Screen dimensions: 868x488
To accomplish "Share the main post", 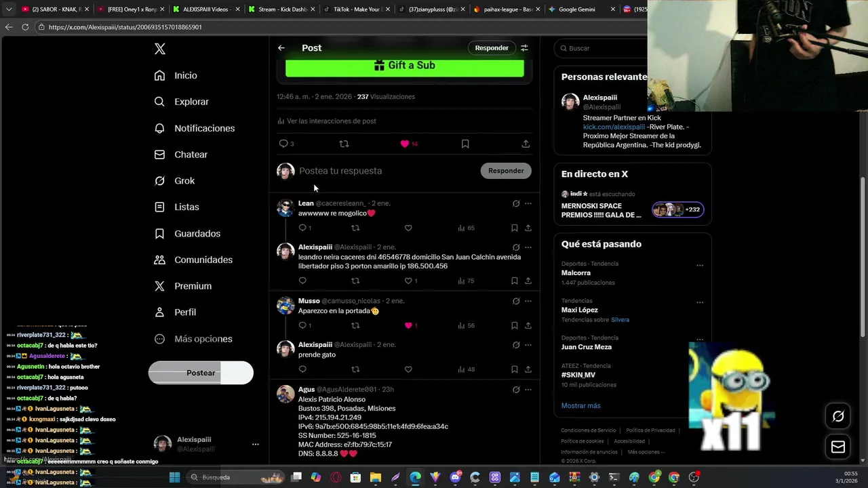I will 526,144.
